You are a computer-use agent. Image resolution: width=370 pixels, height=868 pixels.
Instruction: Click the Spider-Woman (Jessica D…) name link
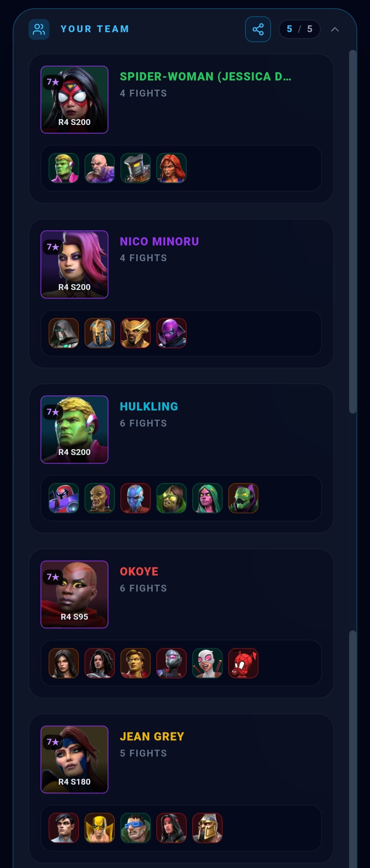(x=206, y=77)
